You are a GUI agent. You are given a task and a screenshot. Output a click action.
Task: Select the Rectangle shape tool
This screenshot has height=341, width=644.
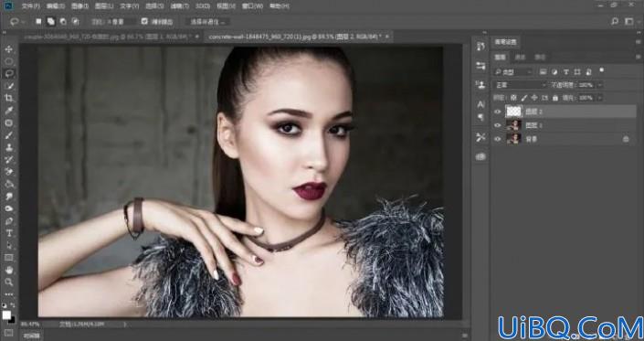[8, 258]
